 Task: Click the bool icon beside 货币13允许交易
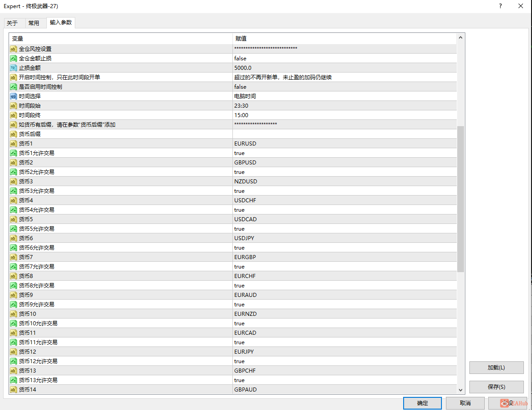pos(13,380)
